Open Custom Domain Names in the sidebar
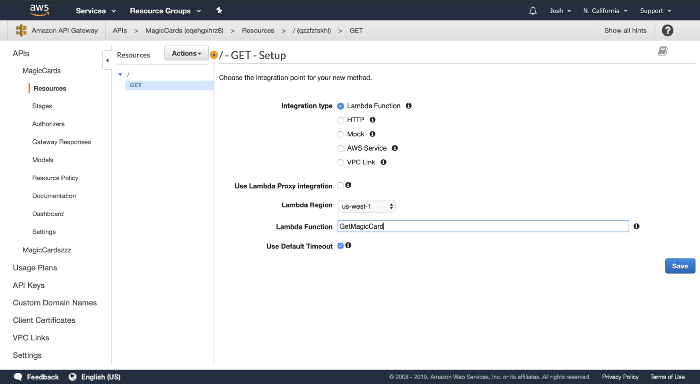The height and width of the screenshot is (384, 700). pyautogui.click(x=54, y=303)
